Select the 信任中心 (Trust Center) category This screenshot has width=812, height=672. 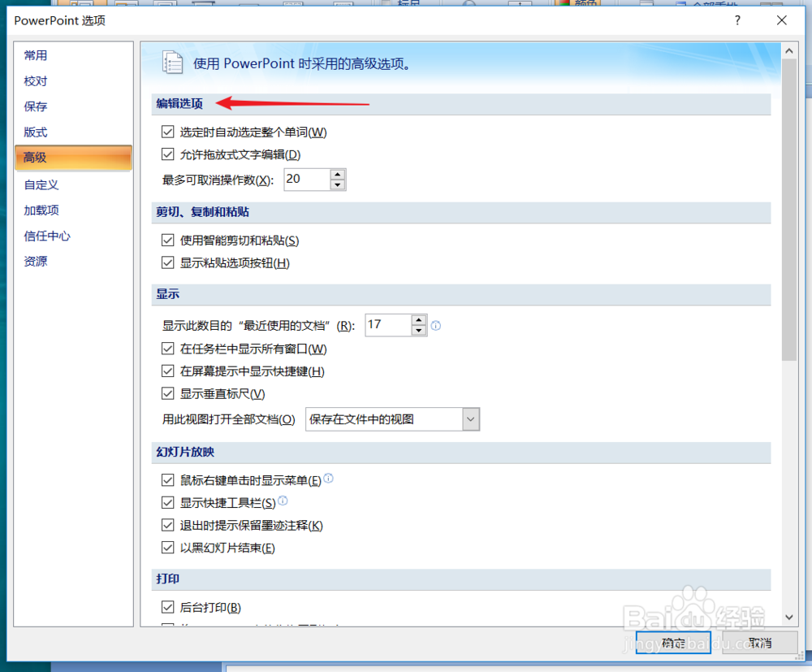[x=73, y=236]
